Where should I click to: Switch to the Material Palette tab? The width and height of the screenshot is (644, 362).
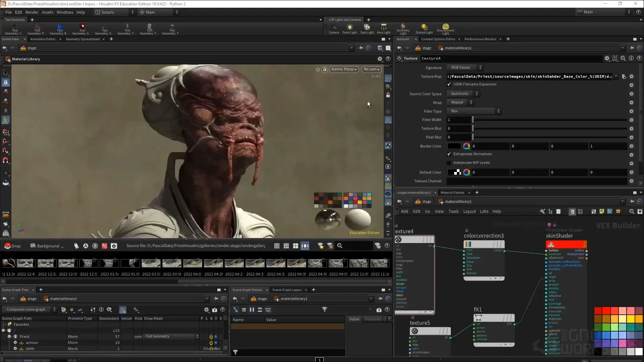[452, 193]
